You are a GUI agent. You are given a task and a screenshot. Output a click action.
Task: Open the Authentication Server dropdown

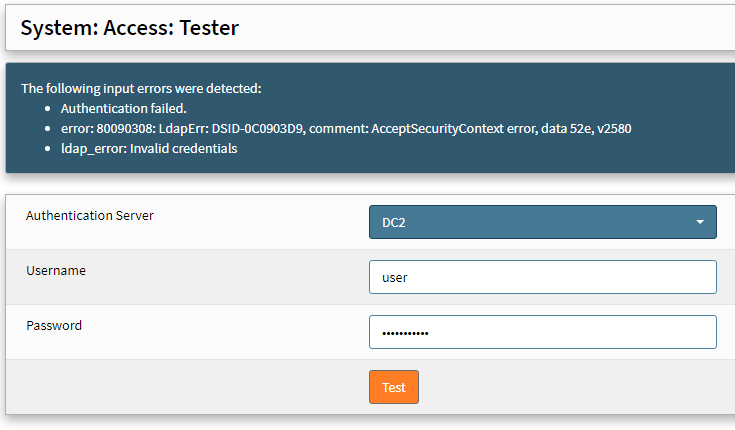(x=542, y=222)
